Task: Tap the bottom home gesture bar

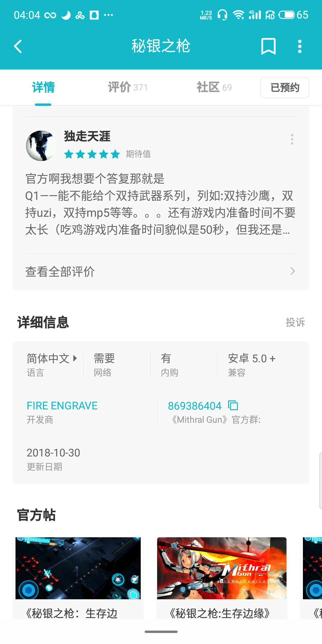Action: click(x=161, y=631)
